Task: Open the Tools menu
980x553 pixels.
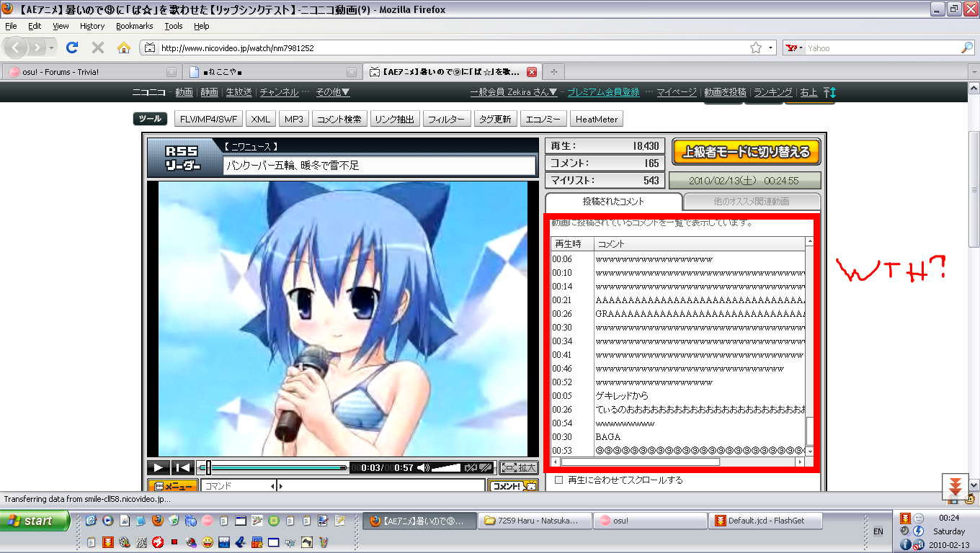Action: coord(174,26)
